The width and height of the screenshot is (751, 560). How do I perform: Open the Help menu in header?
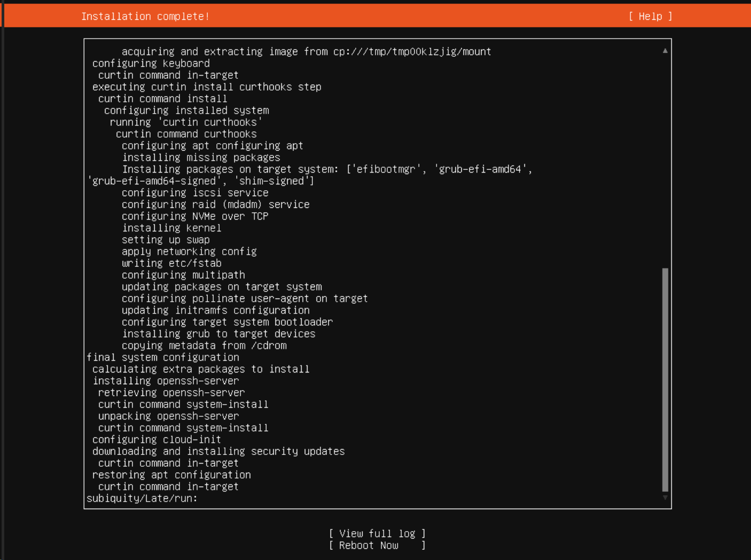click(650, 17)
